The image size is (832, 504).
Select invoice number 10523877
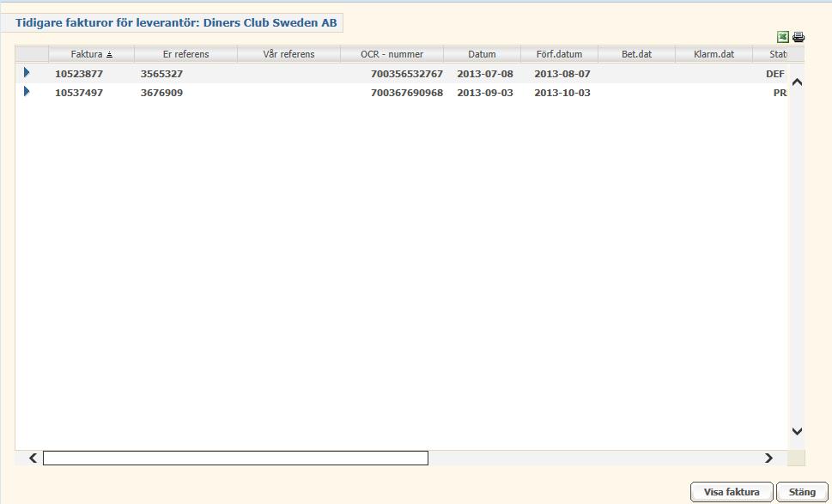pos(79,74)
